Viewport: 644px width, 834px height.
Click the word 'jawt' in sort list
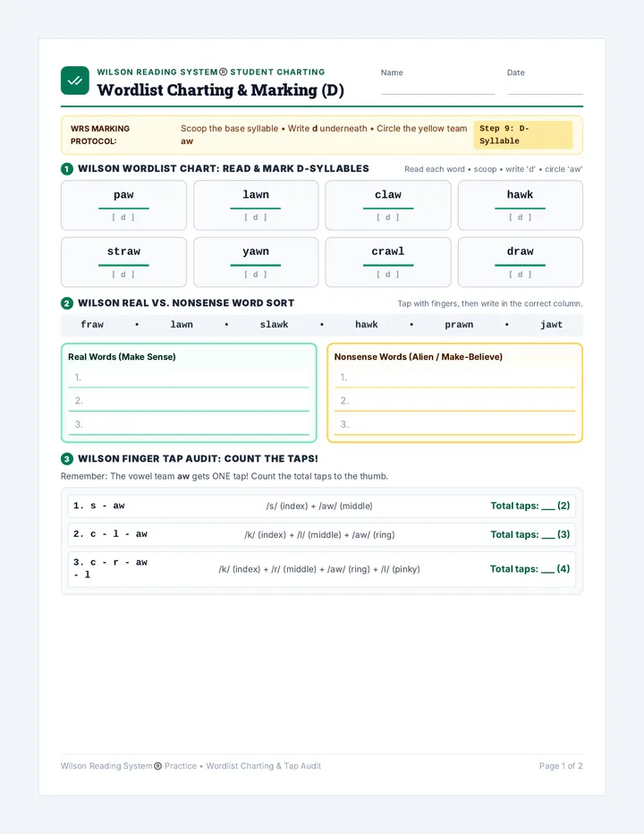coord(552,325)
